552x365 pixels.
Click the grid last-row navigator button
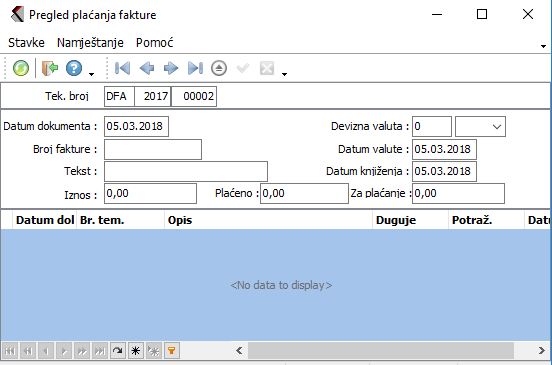click(100, 351)
